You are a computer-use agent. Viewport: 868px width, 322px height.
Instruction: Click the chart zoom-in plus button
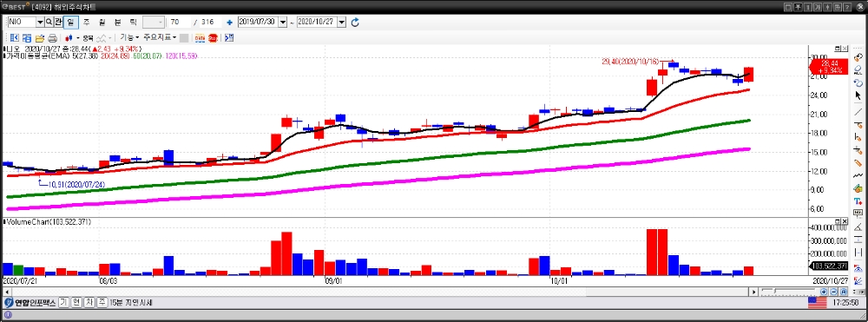pos(824,292)
